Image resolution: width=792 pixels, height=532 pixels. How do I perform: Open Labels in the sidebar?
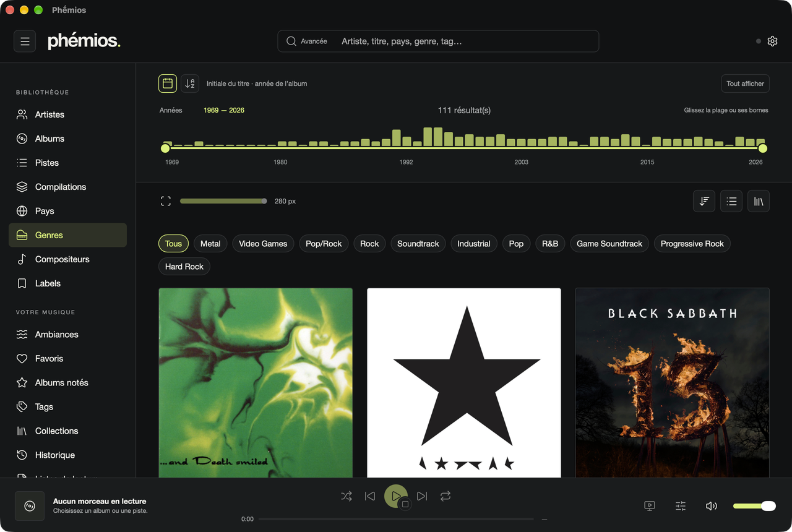coord(68,283)
